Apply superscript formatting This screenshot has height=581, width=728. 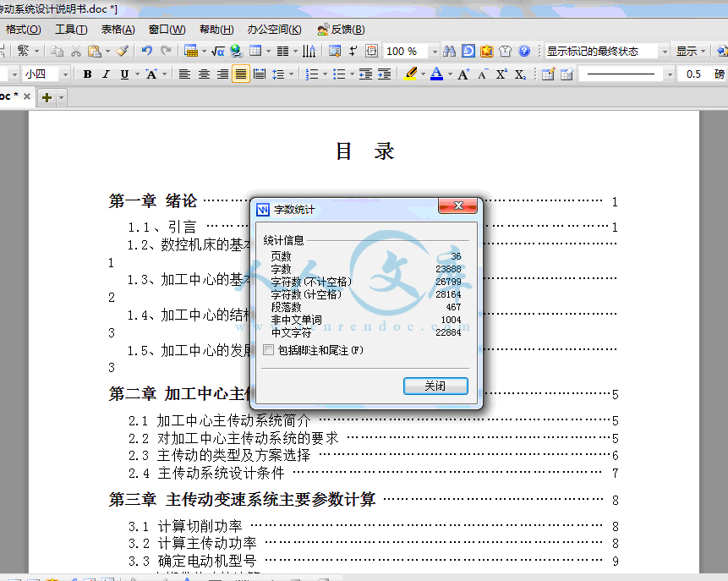pos(501,74)
